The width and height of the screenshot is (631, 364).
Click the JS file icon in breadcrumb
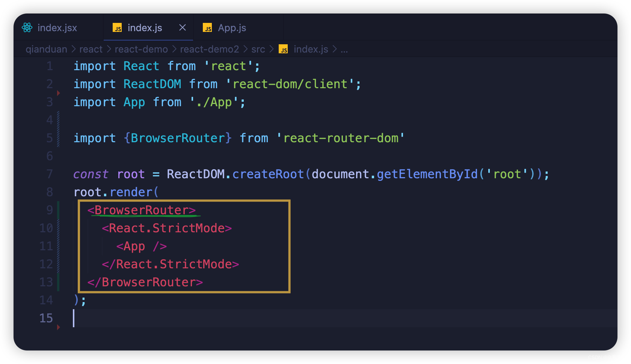(283, 49)
